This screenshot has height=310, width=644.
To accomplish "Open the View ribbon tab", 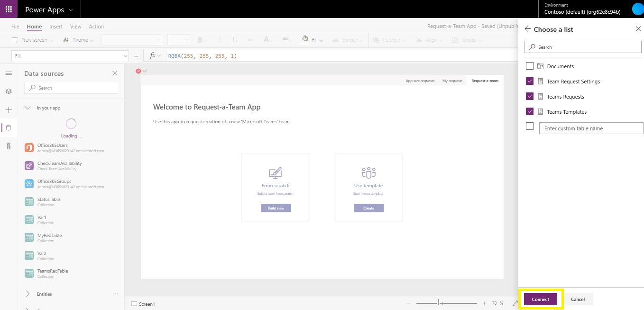I will click(75, 27).
